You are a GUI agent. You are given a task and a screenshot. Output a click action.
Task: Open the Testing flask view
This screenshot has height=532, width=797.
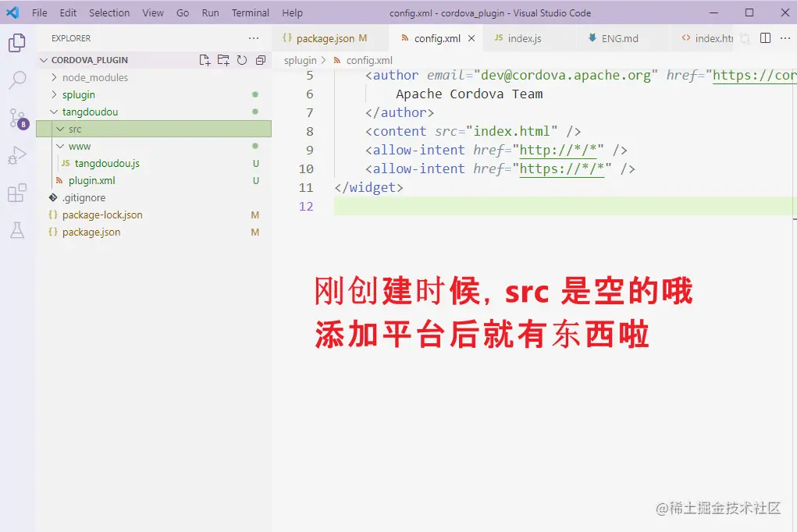(16, 230)
